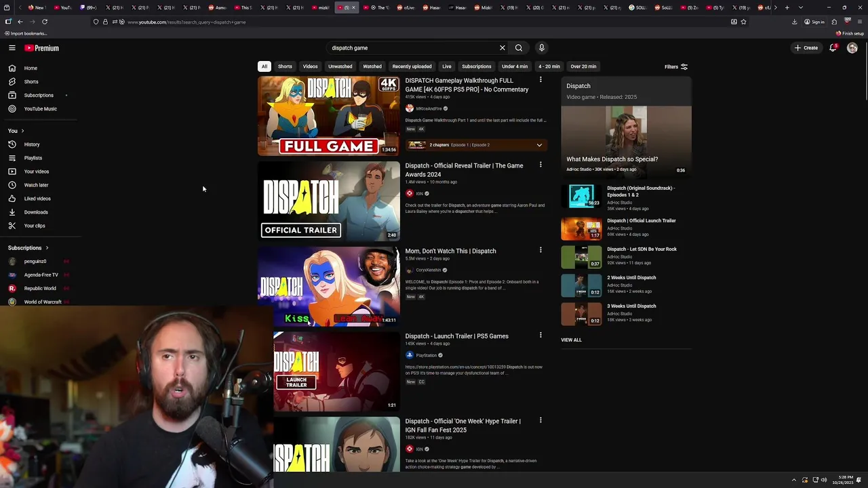
Task: Select the Under 4 min filter chip
Action: [x=515, y=66]
